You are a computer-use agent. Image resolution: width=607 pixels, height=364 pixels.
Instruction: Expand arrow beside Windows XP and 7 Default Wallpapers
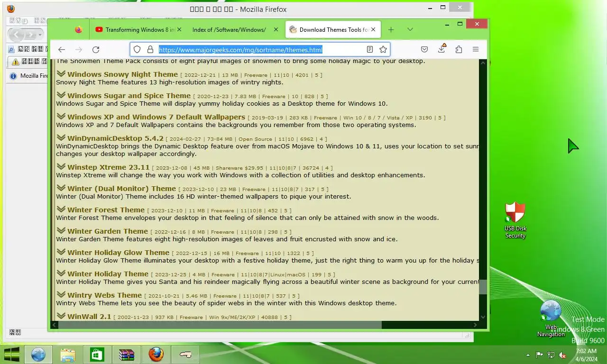(61, 116)
